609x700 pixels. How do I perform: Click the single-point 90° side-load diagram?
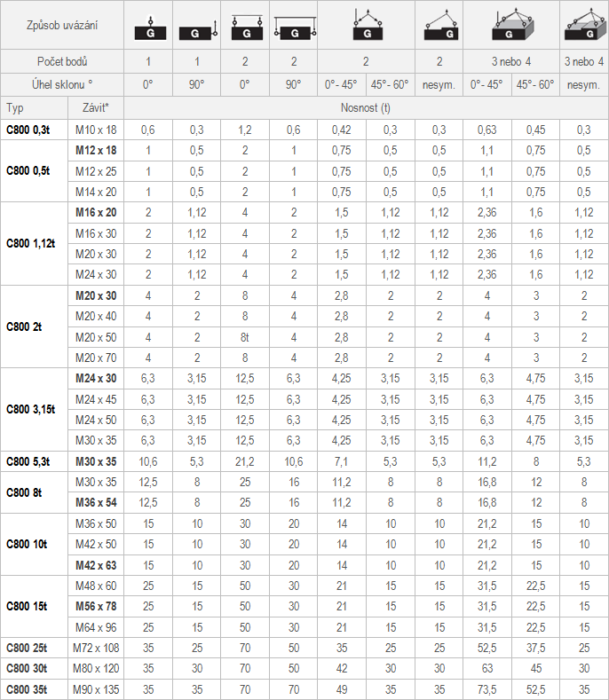[x=195, y=27]
